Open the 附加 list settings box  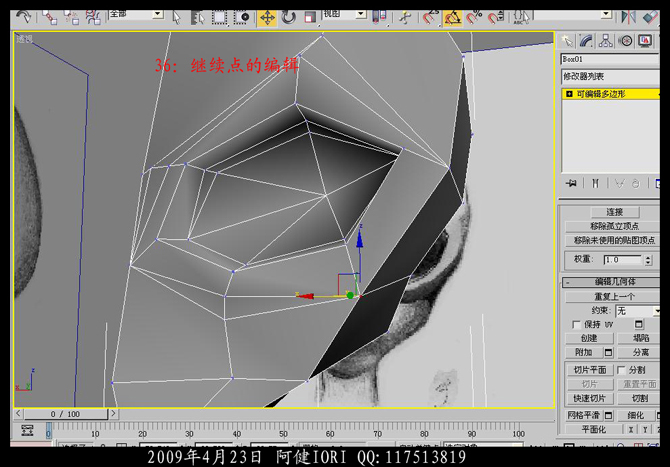608,352
